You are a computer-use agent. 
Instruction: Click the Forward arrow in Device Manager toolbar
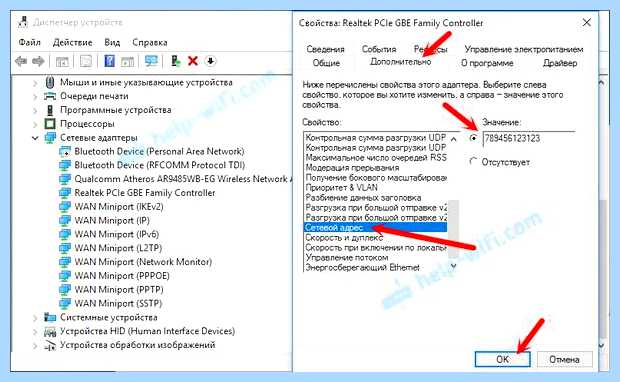click(38, 61)
